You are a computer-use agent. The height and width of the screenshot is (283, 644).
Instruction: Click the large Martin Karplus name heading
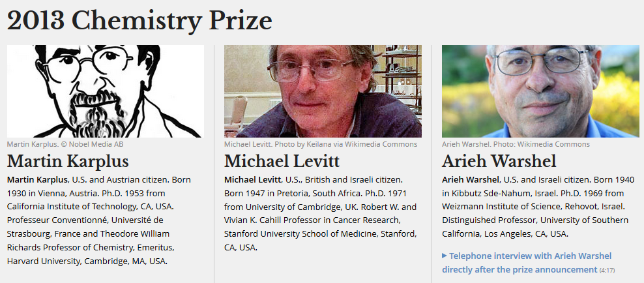(68, 162)
